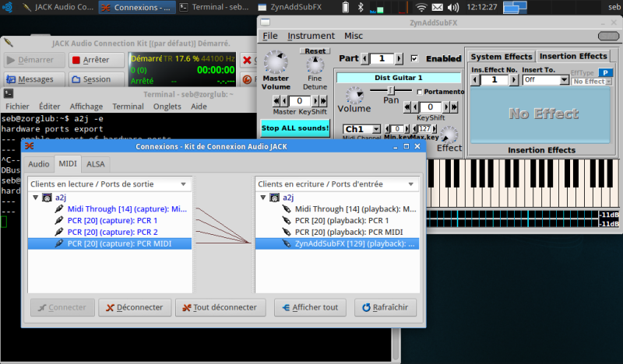Open the Ch1 Midi Channel dropdown
The image size is (623, 364).
[x=361, y=129]
